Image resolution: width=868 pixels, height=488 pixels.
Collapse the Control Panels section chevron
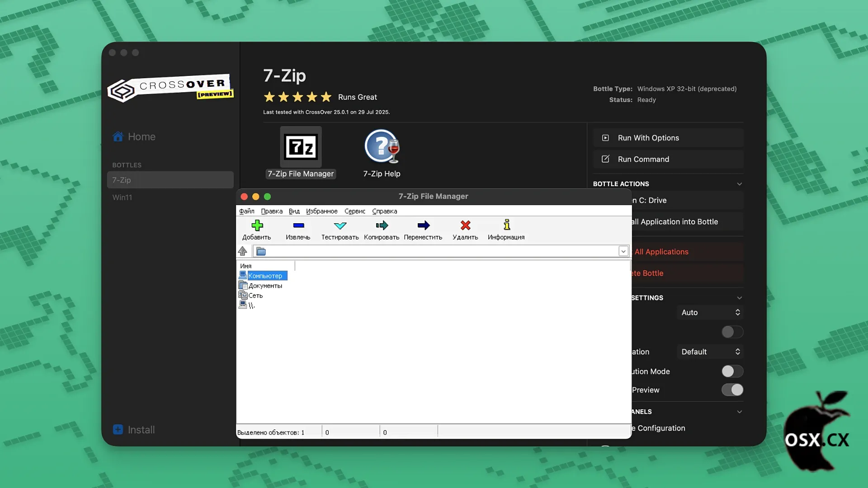740,412
